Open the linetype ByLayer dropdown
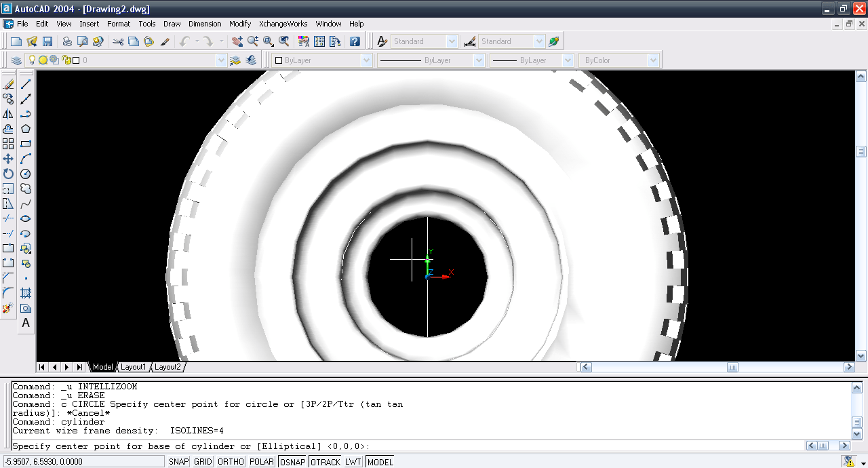 tap(479, 60)
